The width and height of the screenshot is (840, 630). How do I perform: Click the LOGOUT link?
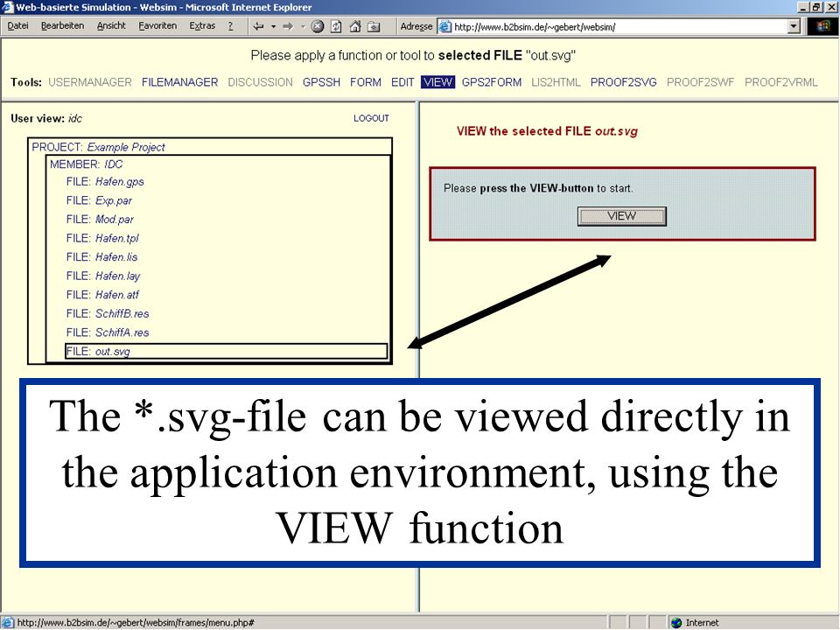(371, 118)
